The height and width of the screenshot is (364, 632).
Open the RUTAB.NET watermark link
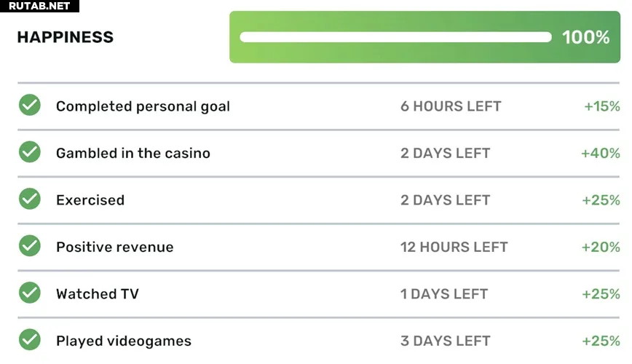(39, 6)
